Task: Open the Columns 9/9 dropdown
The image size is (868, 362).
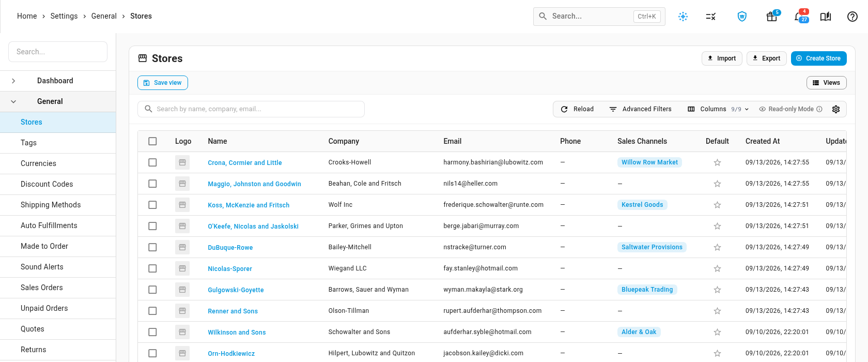Action: click(718, 109)
